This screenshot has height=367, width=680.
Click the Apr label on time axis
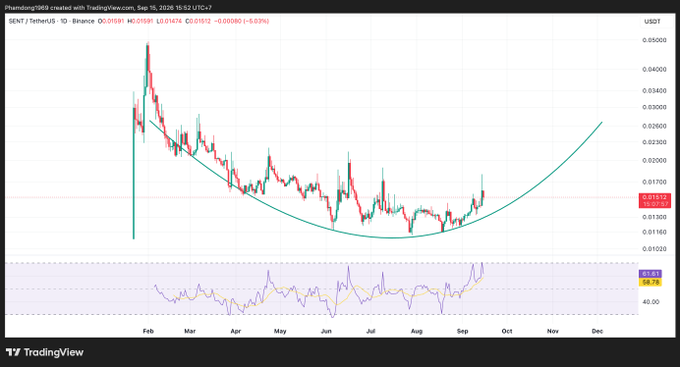click(235, 331)
